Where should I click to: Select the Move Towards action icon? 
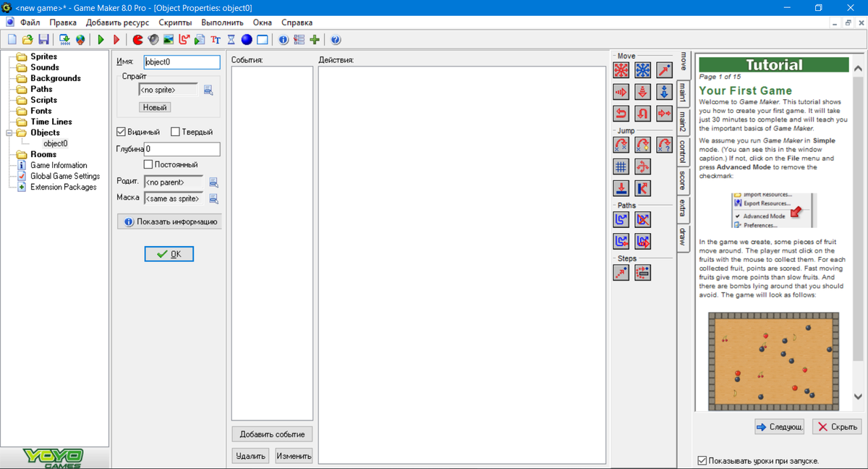(665, 70)
